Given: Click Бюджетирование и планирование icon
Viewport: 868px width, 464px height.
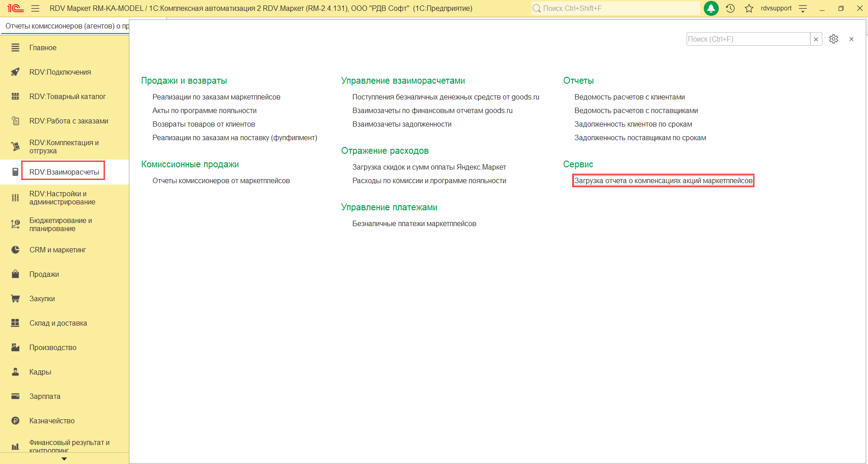Looking at the screenshot, I should tap(15, 224).
